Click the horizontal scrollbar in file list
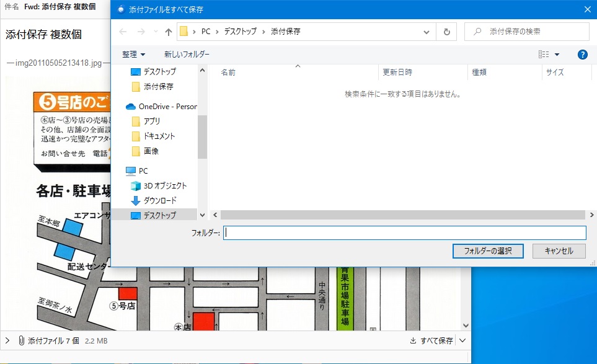The height and width of the screenshot is (364, 597). tap(402, 215)
